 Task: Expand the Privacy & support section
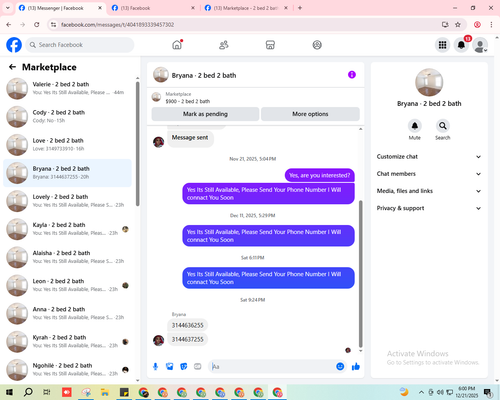[429, 208]
